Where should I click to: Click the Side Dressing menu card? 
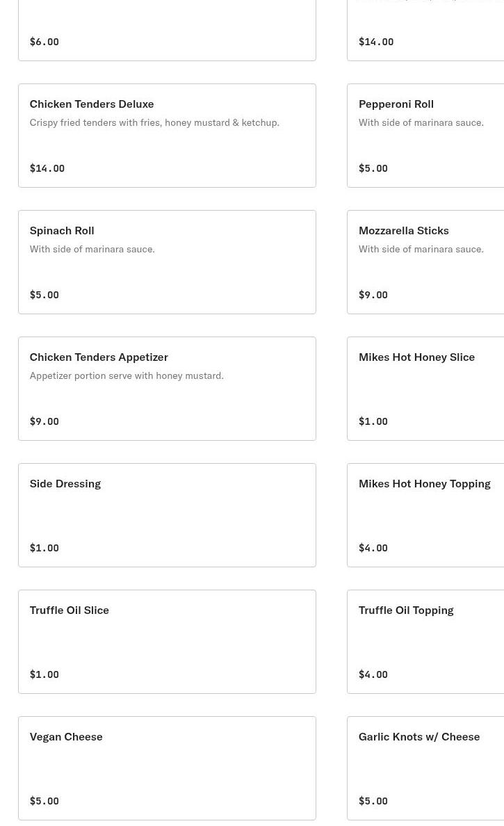[x=167, y=515]
